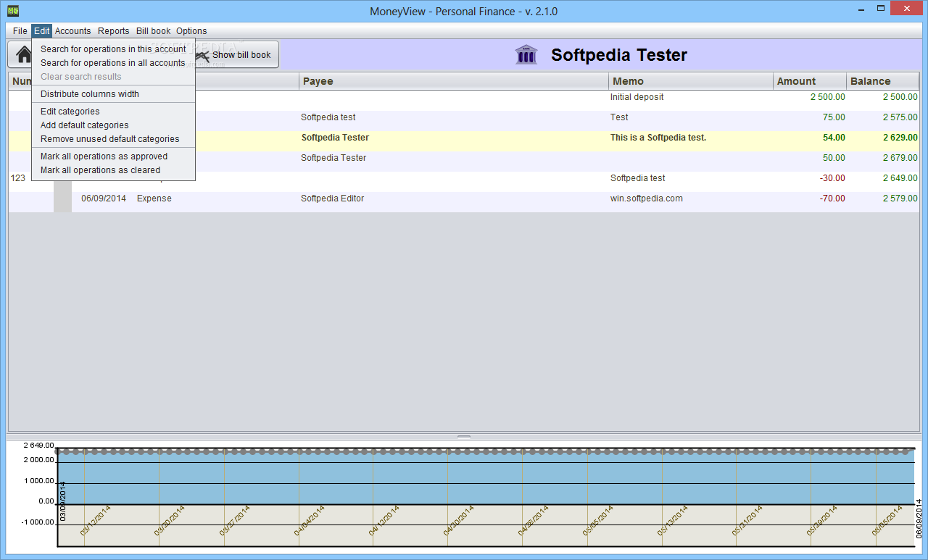Click the Show bill book button

click(x=236, y=55)
